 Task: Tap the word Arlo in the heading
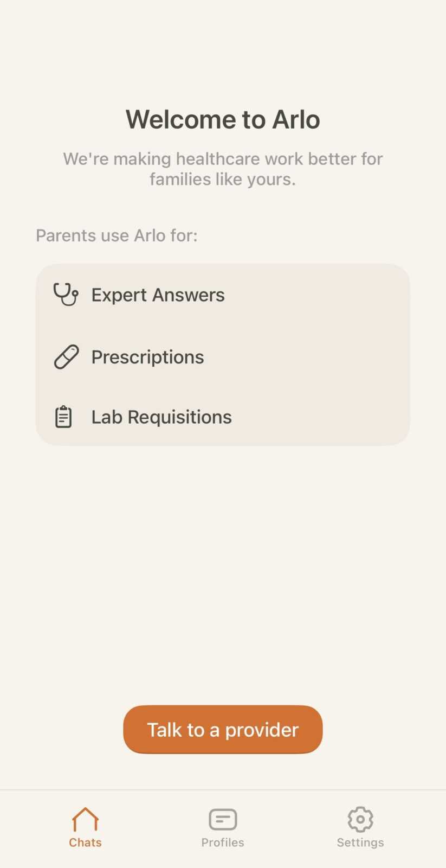click(x=296, y=119)
